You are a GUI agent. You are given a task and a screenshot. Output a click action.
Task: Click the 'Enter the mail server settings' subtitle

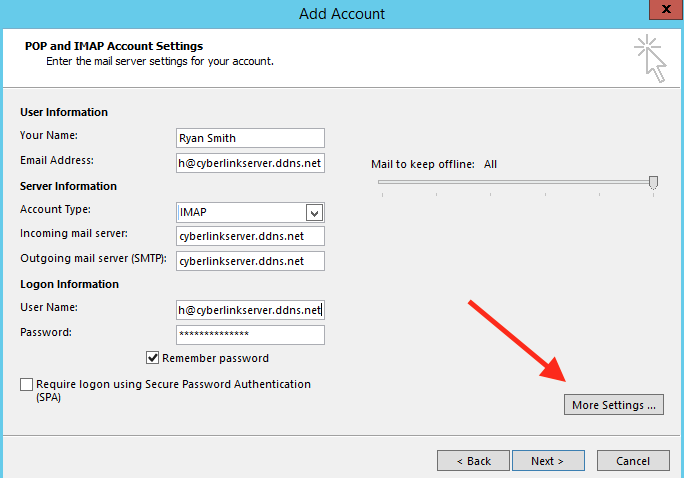click(160, 61)
